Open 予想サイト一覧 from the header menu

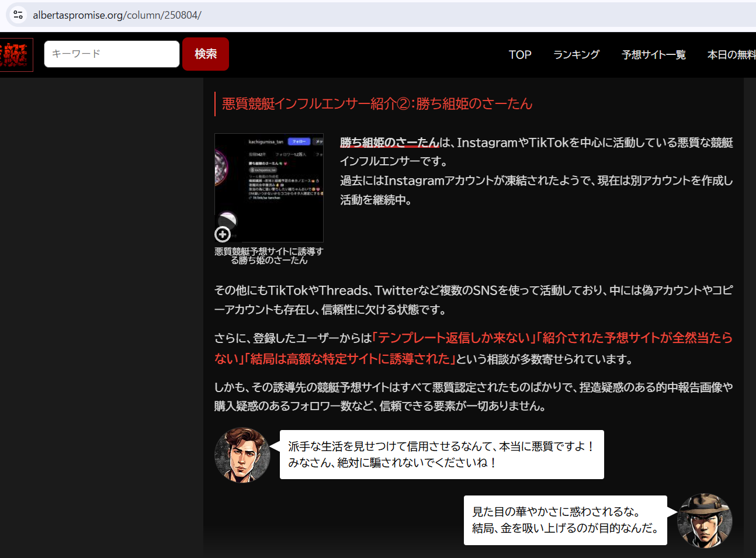pos(653,55)
